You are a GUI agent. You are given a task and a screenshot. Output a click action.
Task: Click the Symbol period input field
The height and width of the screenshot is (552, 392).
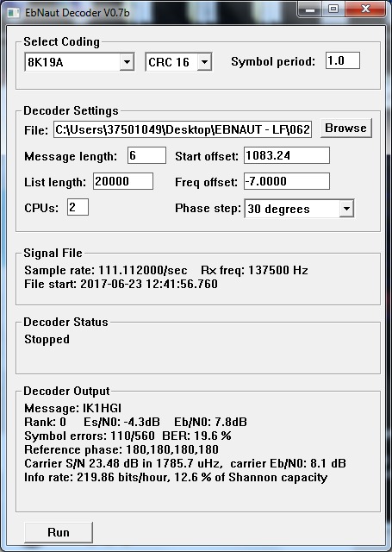[342, 60]
